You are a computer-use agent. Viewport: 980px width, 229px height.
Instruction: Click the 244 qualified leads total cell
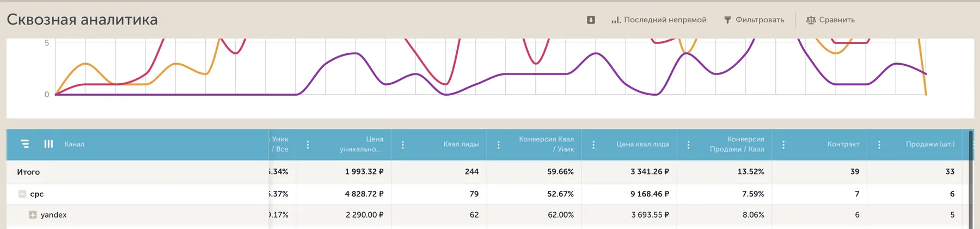(472, 172)
